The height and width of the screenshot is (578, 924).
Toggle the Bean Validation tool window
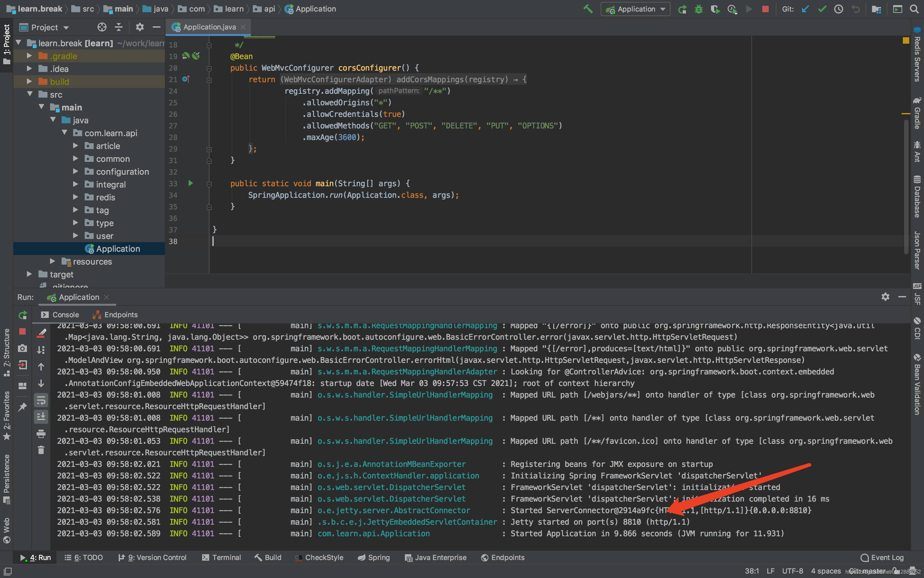tap(917, 384)
